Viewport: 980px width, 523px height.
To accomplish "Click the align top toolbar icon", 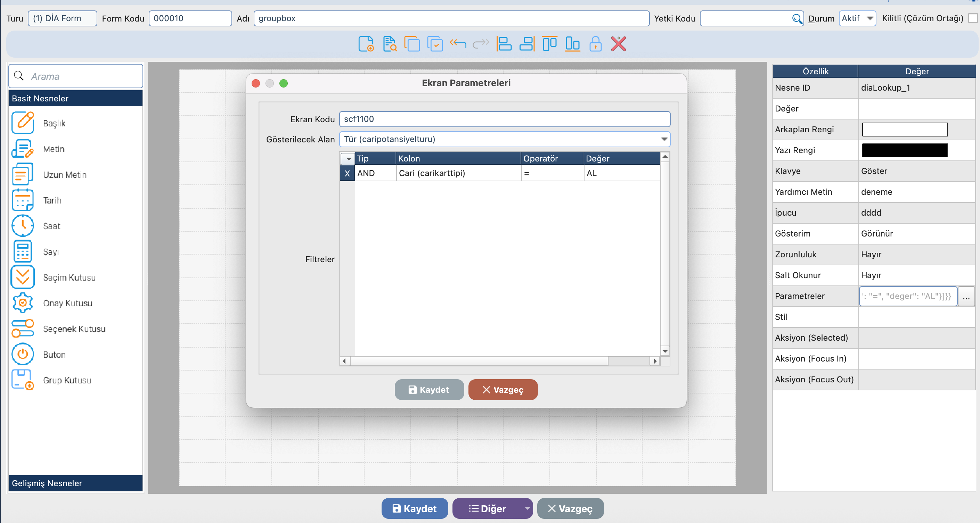I will tap(549, 44).
